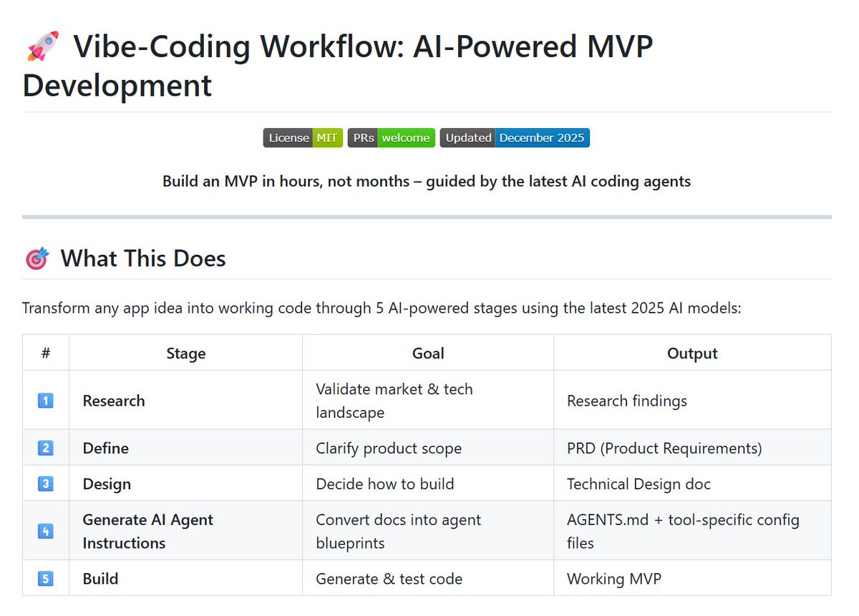Image resolution: width=859 pixels, height=616 pixels.
Task: Click the dart emoji beside What This Does
Action: (x=36, y=258)
